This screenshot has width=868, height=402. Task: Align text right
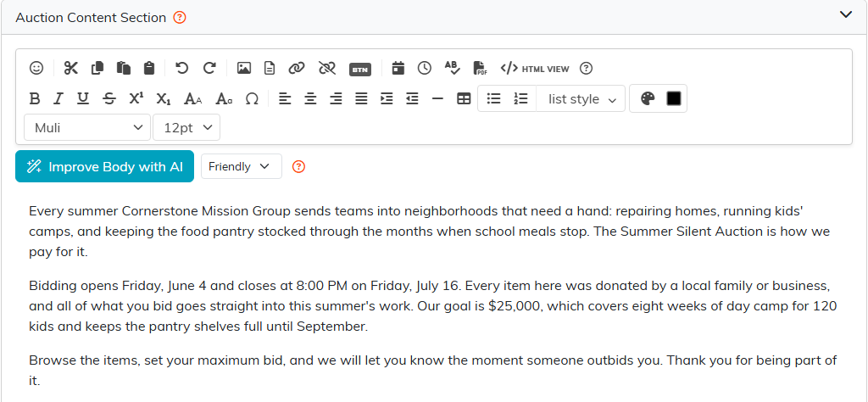(336, 99)
